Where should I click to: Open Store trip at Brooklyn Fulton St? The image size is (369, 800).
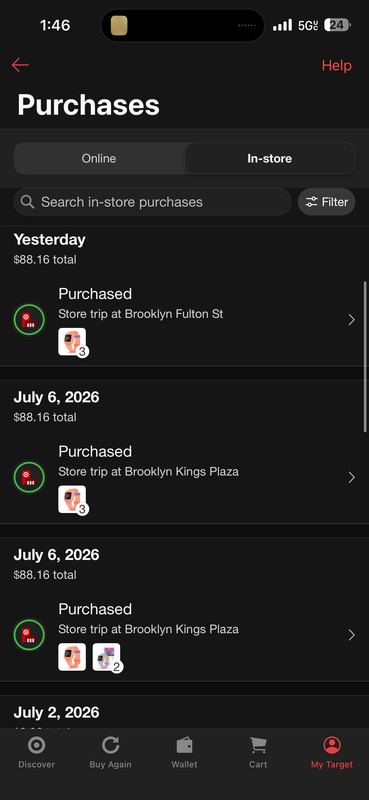click(x=140, y=314)
